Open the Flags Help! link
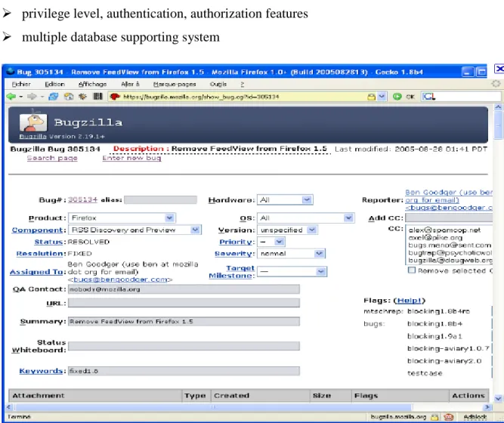Screen dimensions: 504x423 tap(409, 301)
